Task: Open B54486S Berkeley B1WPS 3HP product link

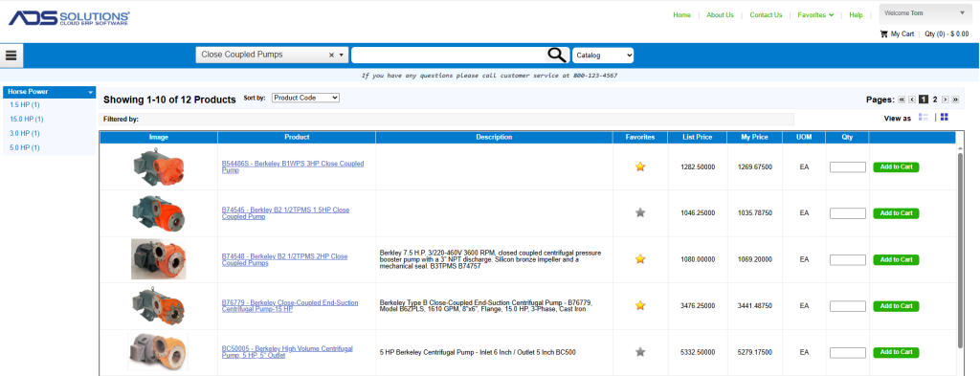Action: point(293,166)
